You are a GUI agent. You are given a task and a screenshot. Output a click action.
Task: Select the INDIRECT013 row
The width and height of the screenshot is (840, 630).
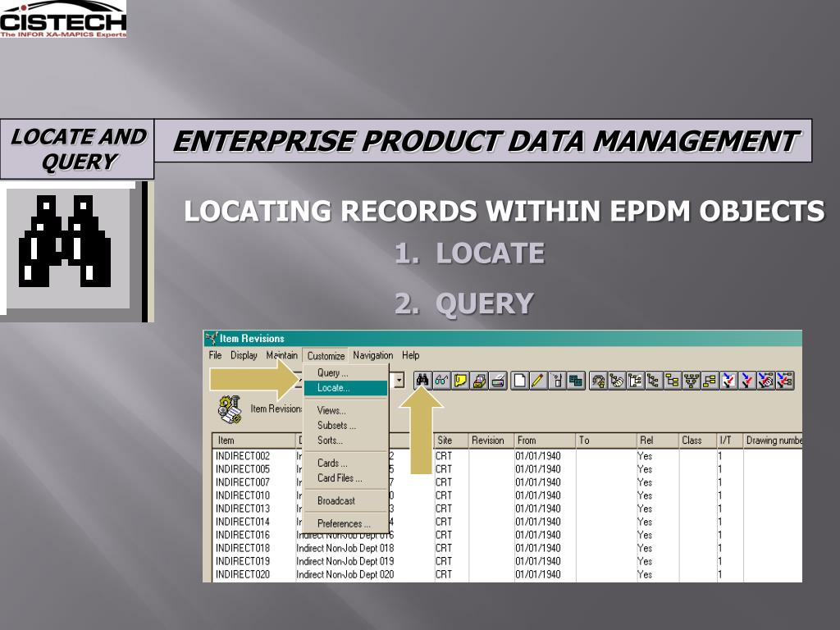507,509
